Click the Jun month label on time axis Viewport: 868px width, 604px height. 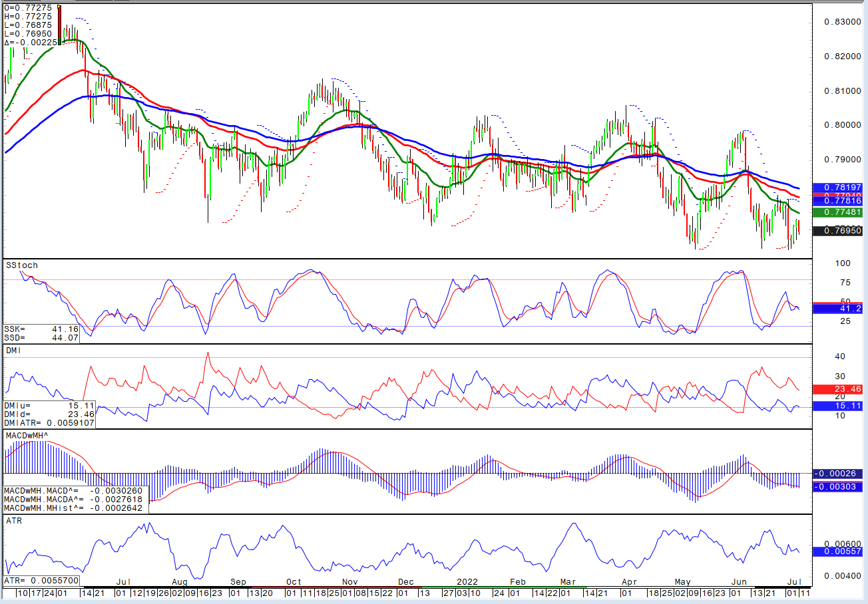739,581
